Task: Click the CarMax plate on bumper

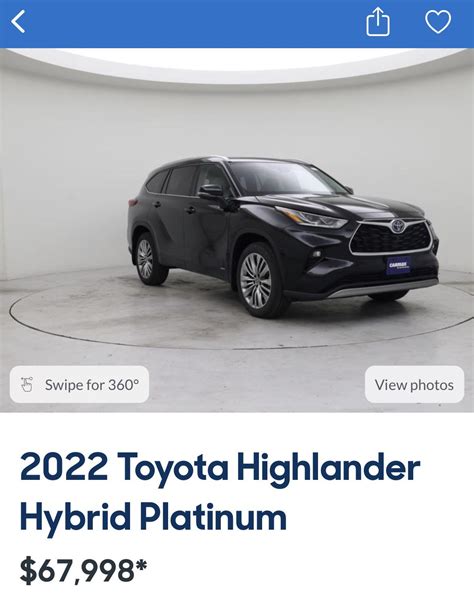Action: click(x=398, y=266)
